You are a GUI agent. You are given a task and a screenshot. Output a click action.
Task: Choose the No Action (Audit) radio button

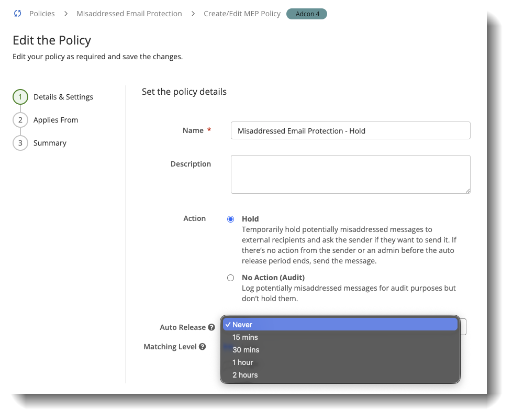[231, 278]
